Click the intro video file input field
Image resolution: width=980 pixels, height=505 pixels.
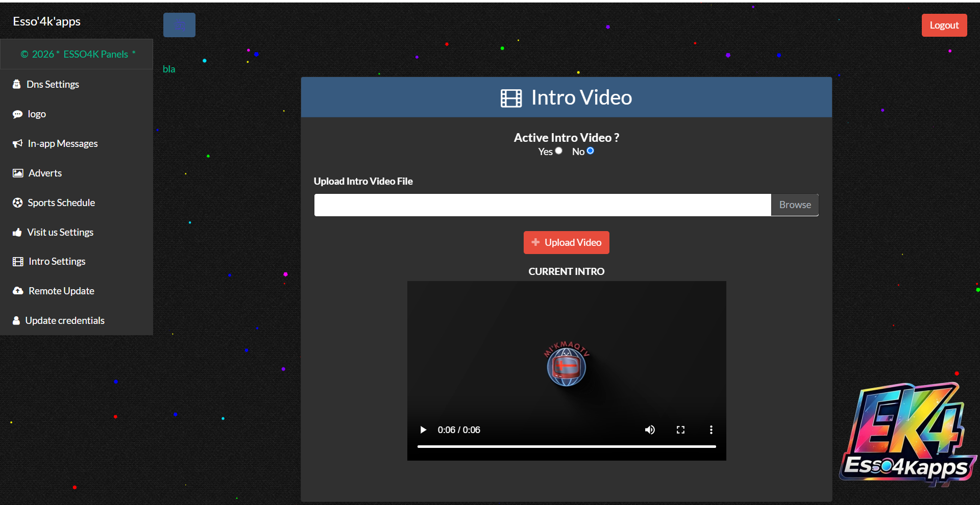click(x=543, y=205)
